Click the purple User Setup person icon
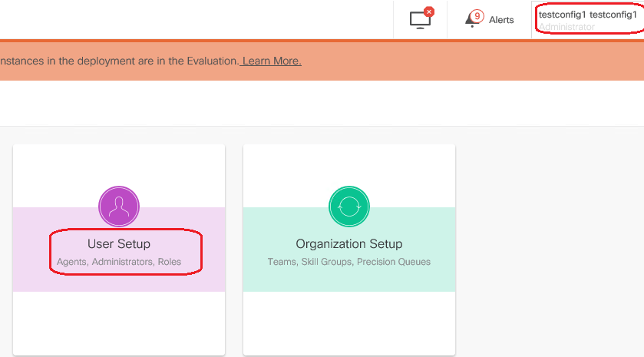The width and height of the screenshot is (644, 357). (119, 207)
